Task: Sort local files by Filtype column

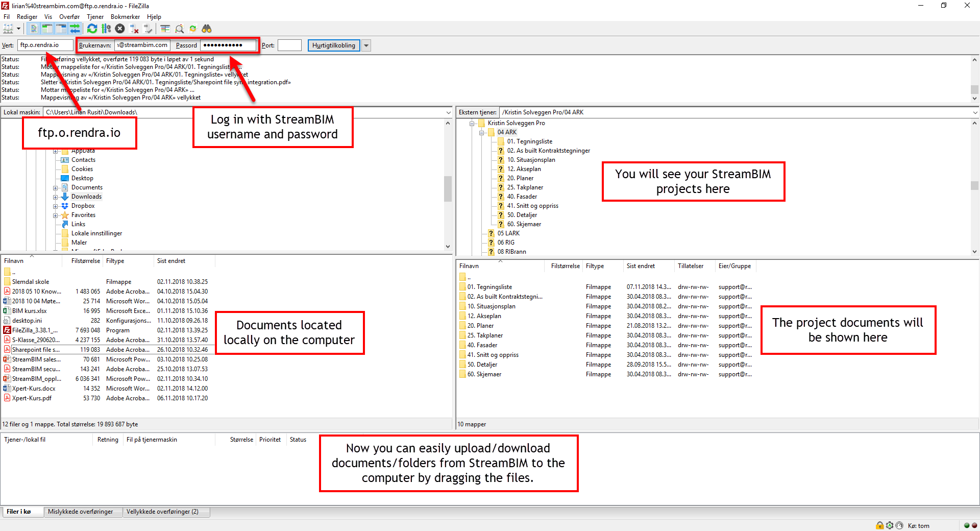Action: click(x=128, y=261)
